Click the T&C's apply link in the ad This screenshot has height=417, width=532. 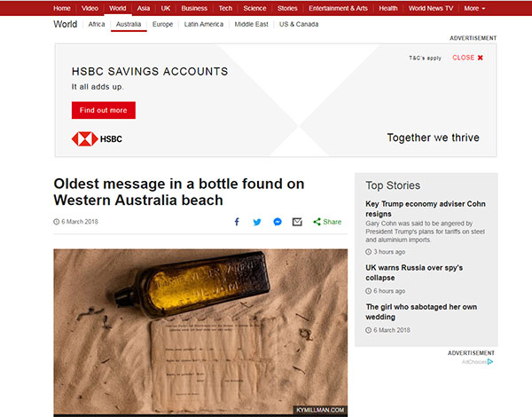pyautogui.click(x=425, y=58)
